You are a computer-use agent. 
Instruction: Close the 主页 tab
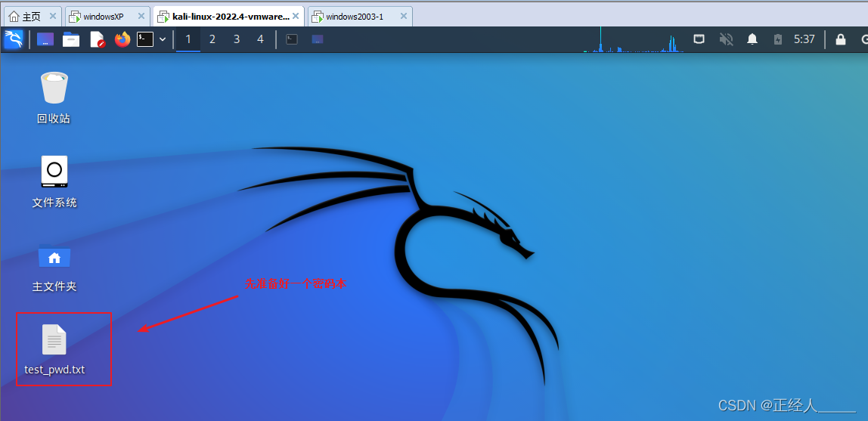53,17
